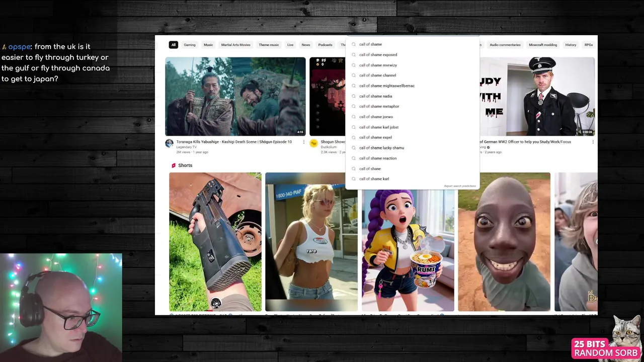
Task: Click the streamer webcam overlay
Action: (61, 308)
